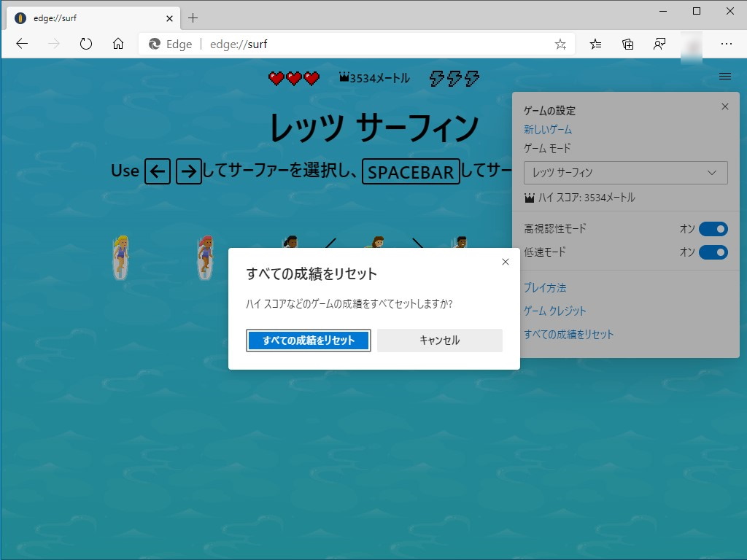The width and height of the screenshot is (747, 560).
Task: Add page to favorites via star icon
Action: 560,44
